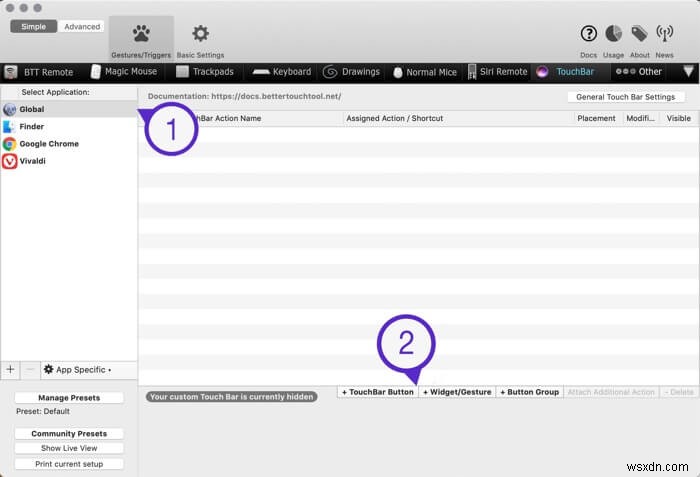Select the Other tab

[x=638, y=71]
